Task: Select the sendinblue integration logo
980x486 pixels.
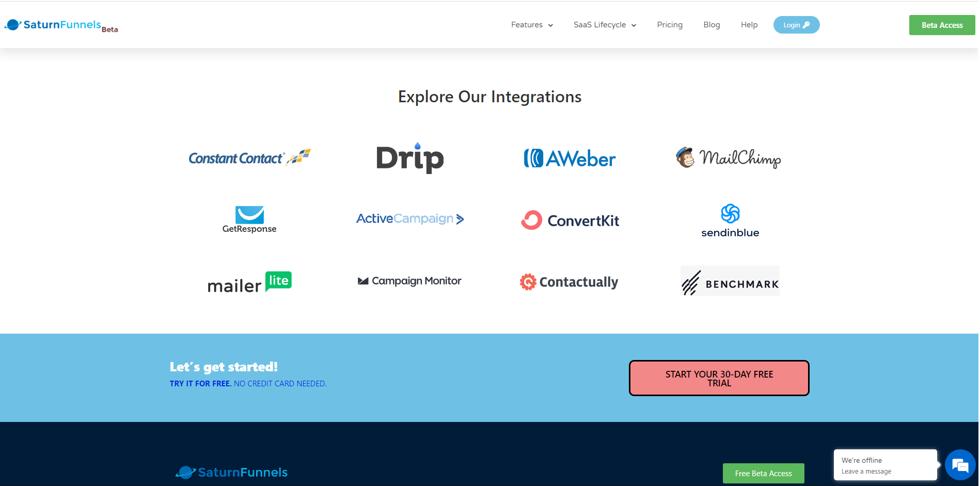Action: click(x=730, y=221)
